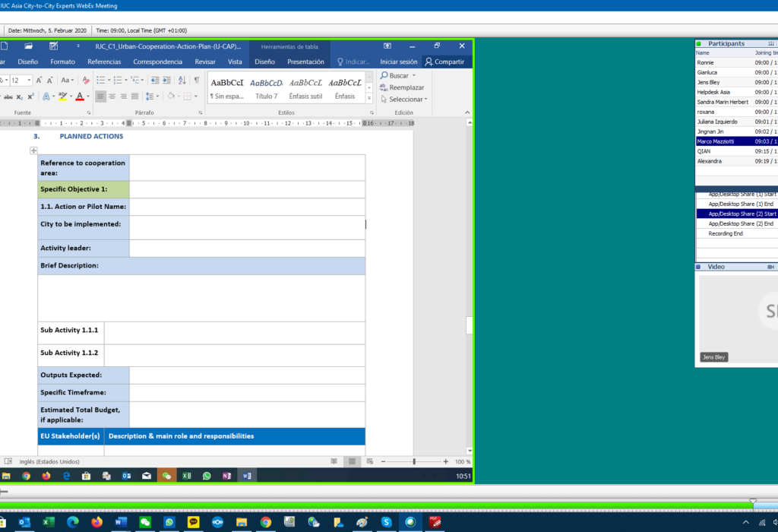
Task: Expand the styles gallery more arrow
Action: tap(368, 99)
